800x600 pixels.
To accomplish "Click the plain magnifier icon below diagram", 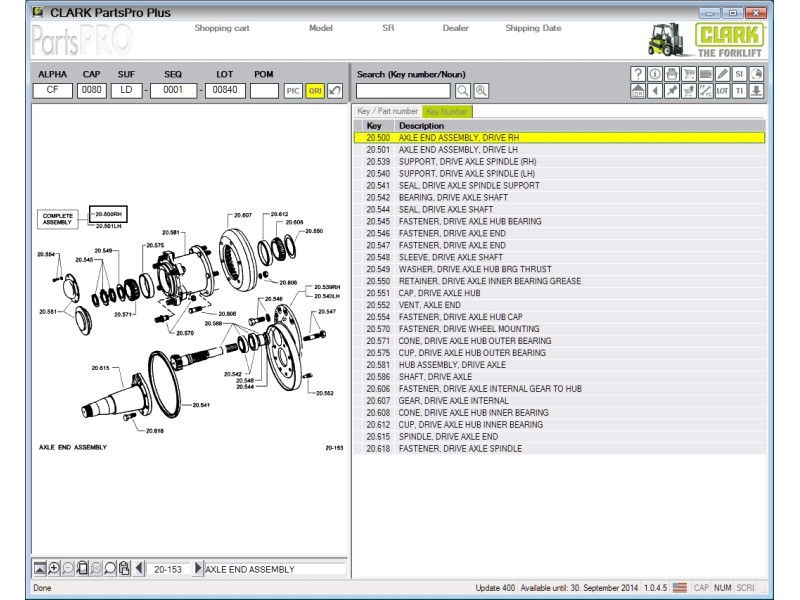I will pyautogui.click(x=110, y=568).
